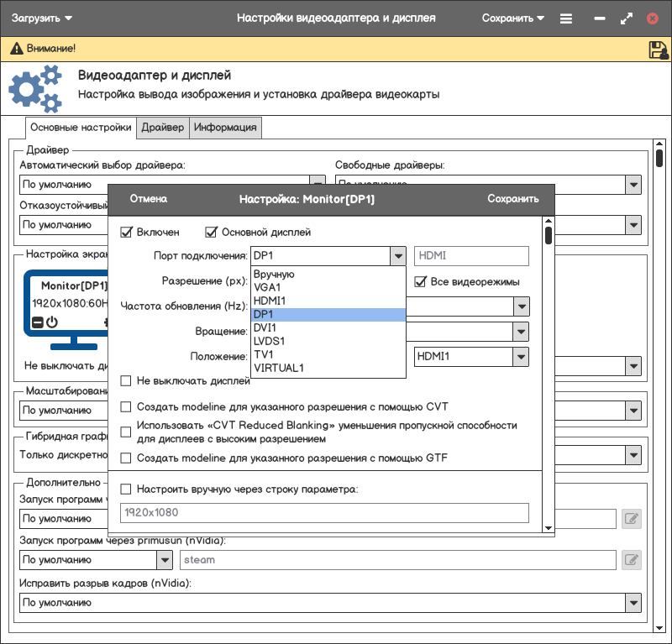Toggle the "Основной дисплей" checkbox
This screenshot has height=644, width=672.
[212, 233]
